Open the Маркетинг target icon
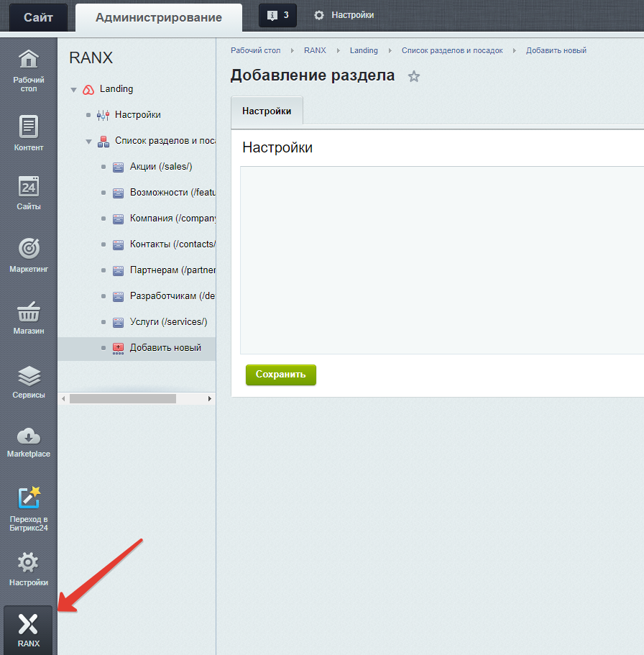 29,249
